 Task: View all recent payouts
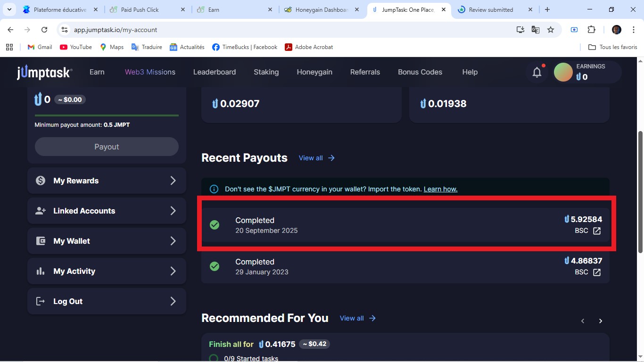point(316,158)
